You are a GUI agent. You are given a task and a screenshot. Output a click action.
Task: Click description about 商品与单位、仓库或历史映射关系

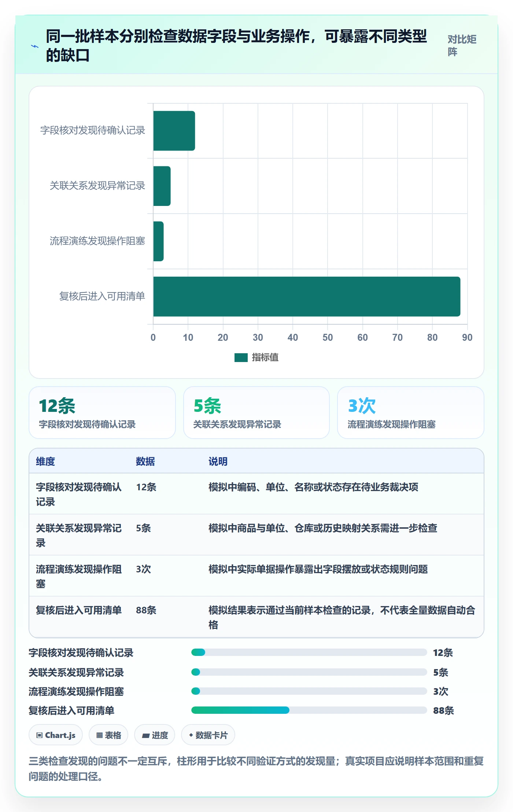click(323, 528)
